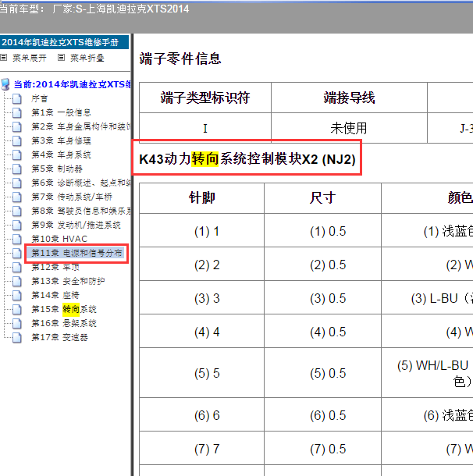Screen dimensions: 473x476
Task: Click the 2014年凯迪拉克XTS维修手册 panel header
Action: click(64, 42)
